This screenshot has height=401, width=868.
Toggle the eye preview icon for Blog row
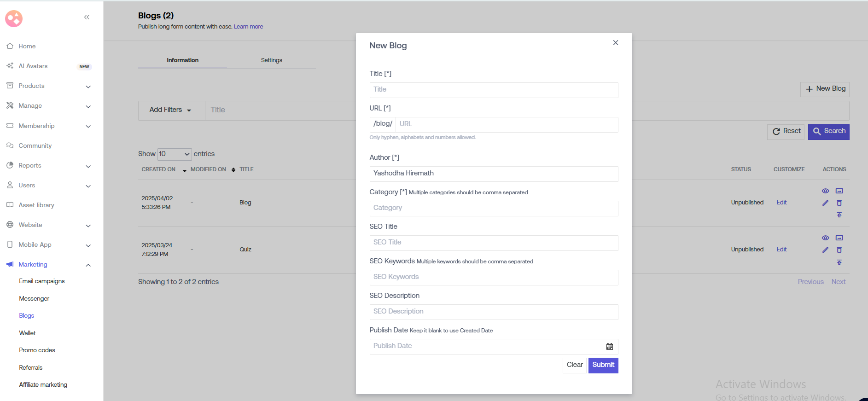[825, 191]
